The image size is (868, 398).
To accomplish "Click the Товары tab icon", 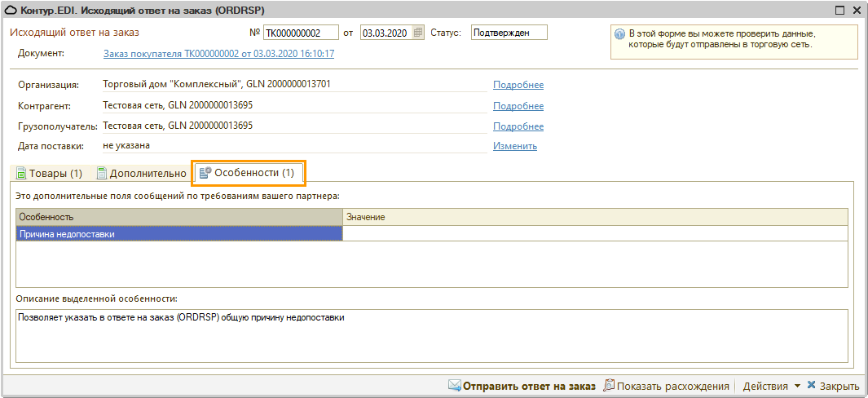I will tap(21, 173).
